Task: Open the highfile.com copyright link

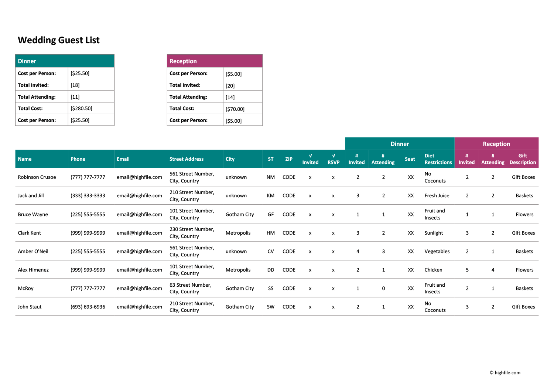Action: (505, 373)
